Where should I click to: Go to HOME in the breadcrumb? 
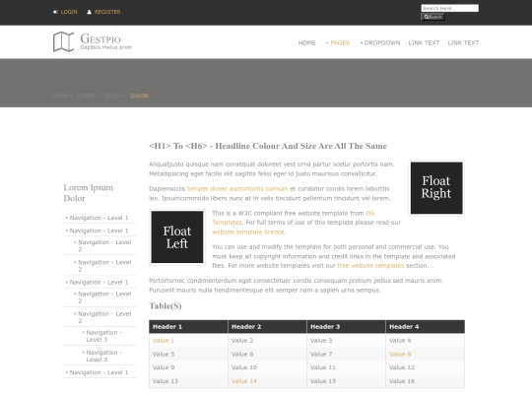tap(61, 96)
